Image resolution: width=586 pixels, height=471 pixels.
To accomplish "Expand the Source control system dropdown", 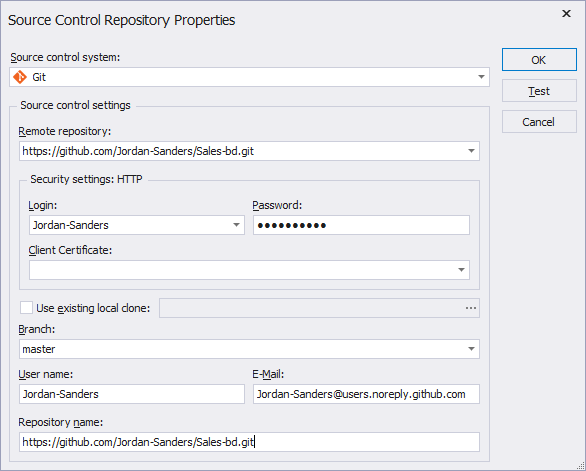I will (481, 77).
